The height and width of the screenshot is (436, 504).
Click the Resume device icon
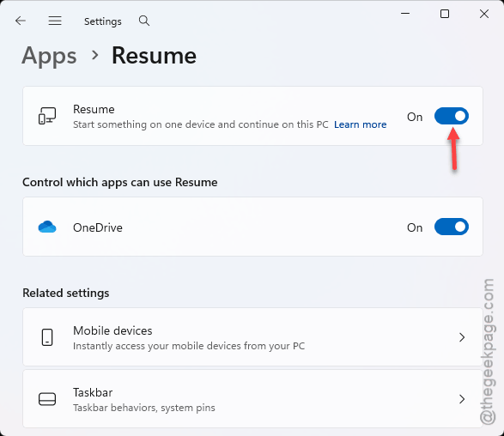coord(47,116)
